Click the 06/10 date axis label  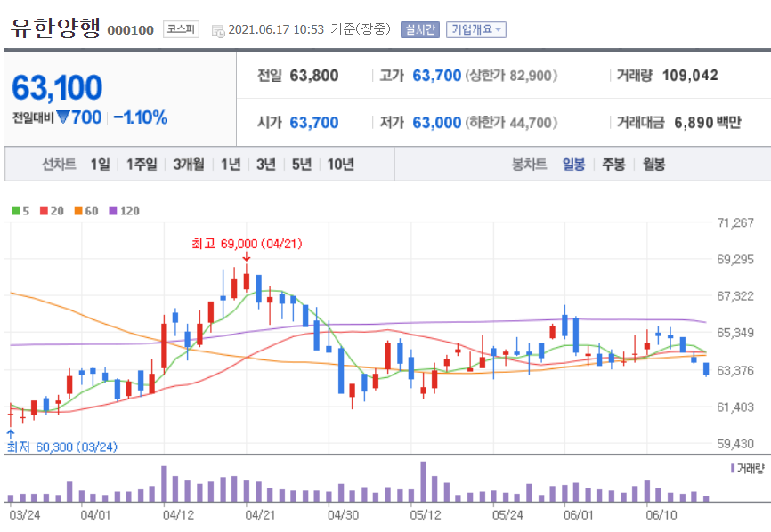coord(661,515)
